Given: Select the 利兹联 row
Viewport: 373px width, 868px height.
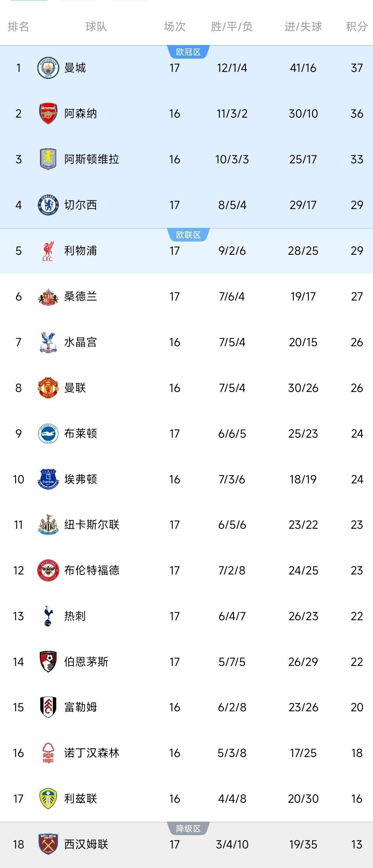Looking at the screenshot, I should click(186, 799).
